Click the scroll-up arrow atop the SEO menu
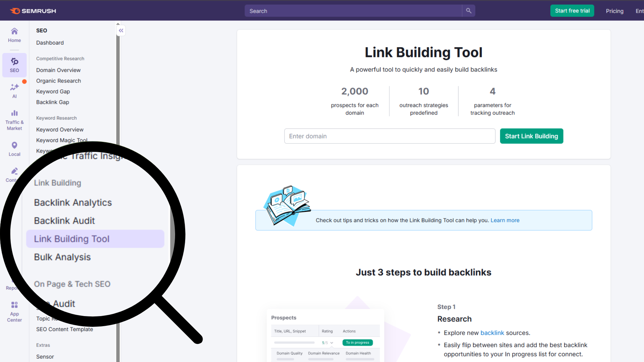Viewport: 644px width, 362px height. pos(118,23)
